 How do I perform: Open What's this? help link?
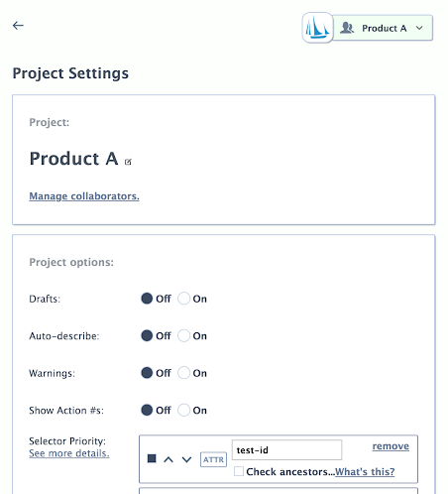[x=365, y=471]
